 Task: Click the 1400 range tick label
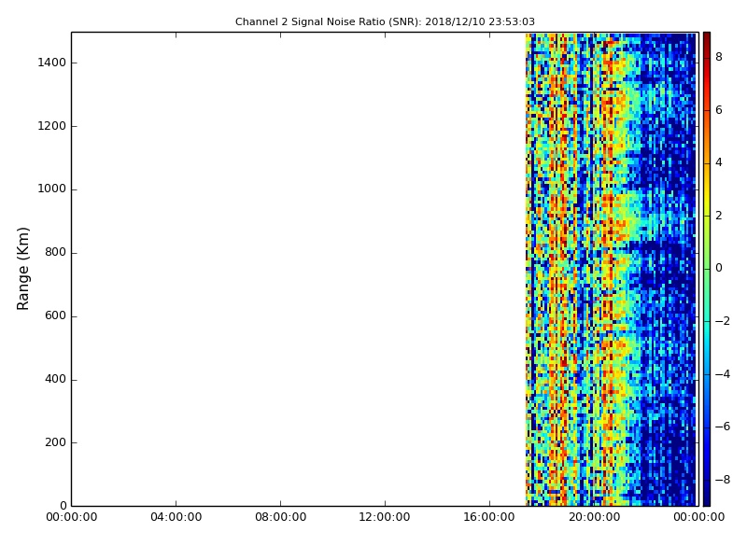coord(52,63)
